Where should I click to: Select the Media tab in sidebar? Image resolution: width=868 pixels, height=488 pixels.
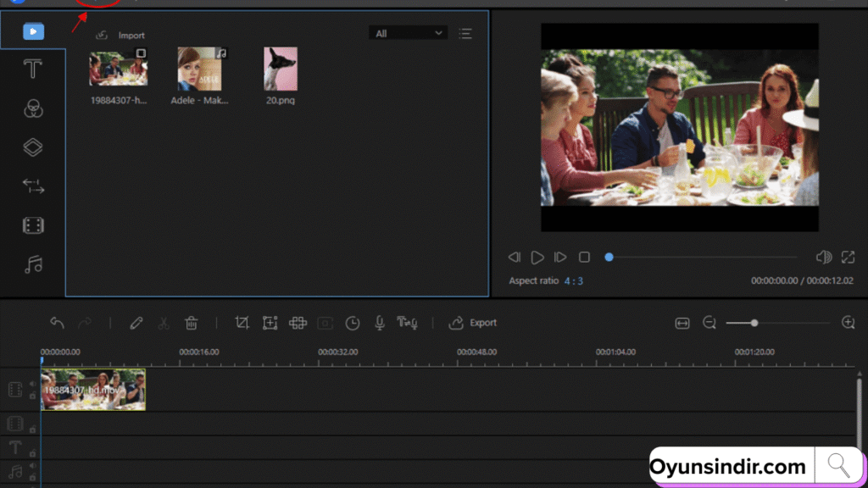[x=33, y=32]
